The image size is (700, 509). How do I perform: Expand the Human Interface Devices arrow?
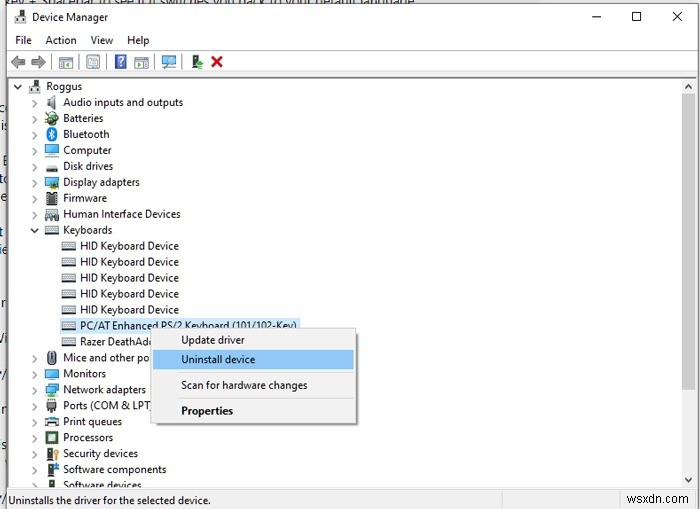click(35, 215)
